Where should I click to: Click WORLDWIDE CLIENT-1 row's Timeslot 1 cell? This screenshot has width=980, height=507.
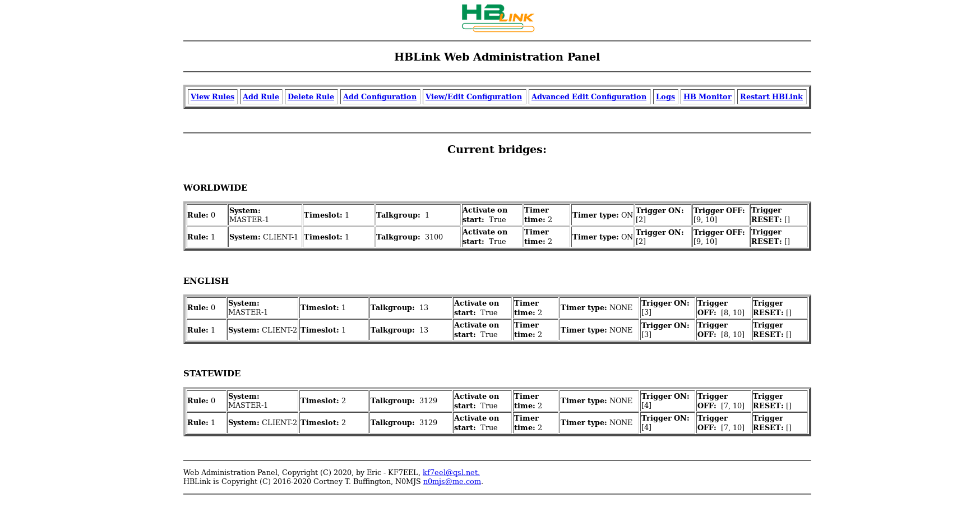[x=339, y=237]
